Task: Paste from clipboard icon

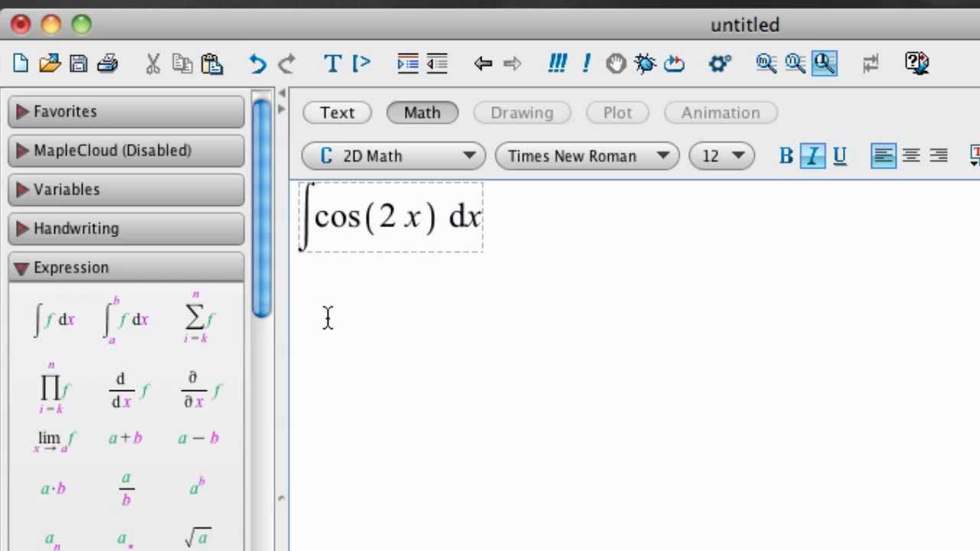Action: pos(211,64)
